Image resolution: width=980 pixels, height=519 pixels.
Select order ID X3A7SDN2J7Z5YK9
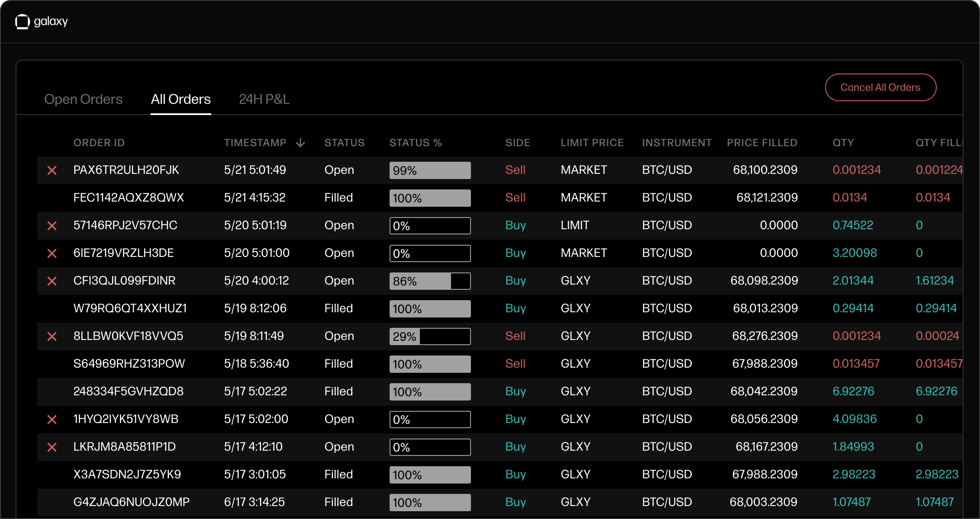pyautogui.click(x=127, y=474)
